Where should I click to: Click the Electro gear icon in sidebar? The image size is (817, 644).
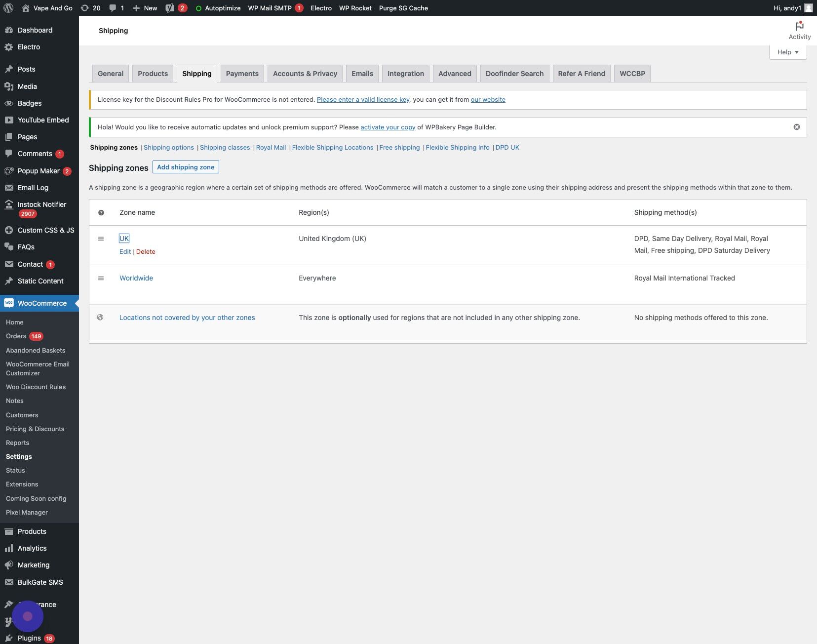[x=9, y=47]
